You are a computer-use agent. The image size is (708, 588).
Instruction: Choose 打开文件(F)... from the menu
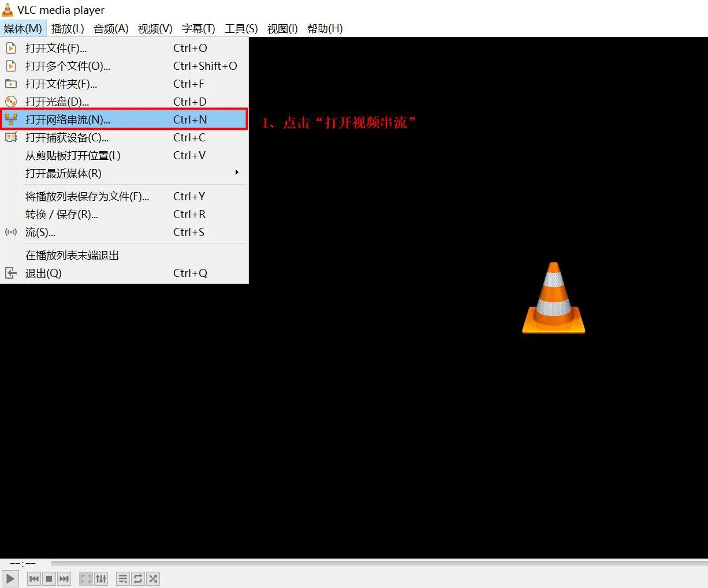56,48
